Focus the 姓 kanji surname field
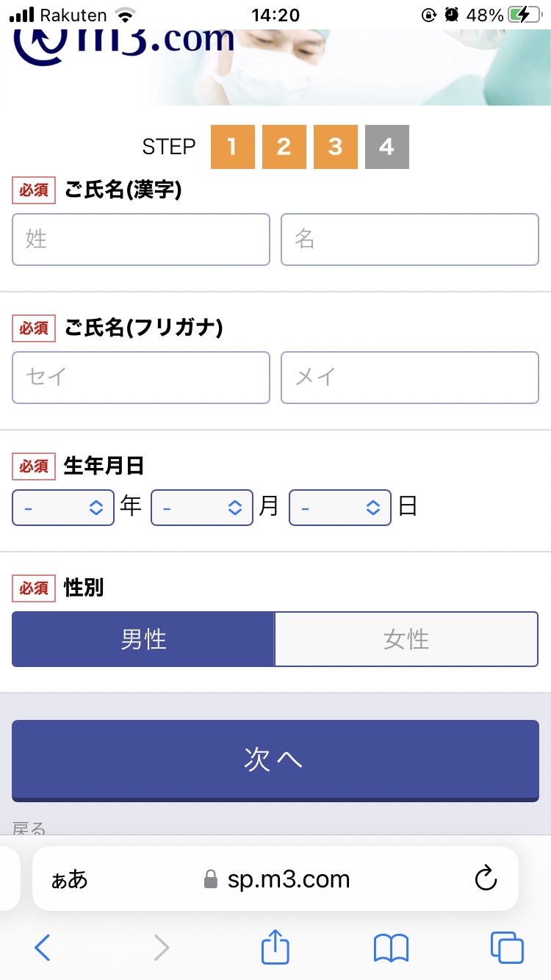The width and height of the screenshot is (551, 980). 141,239
